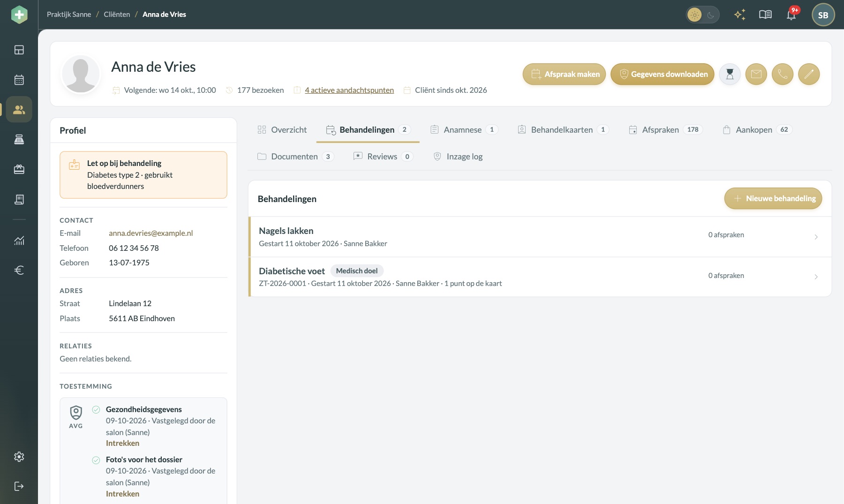The width and height of the screenshot is (844, 504).
Task: Open the statistics chart sidebar icon
Action: pyautogui.click(x=19, y=241)
